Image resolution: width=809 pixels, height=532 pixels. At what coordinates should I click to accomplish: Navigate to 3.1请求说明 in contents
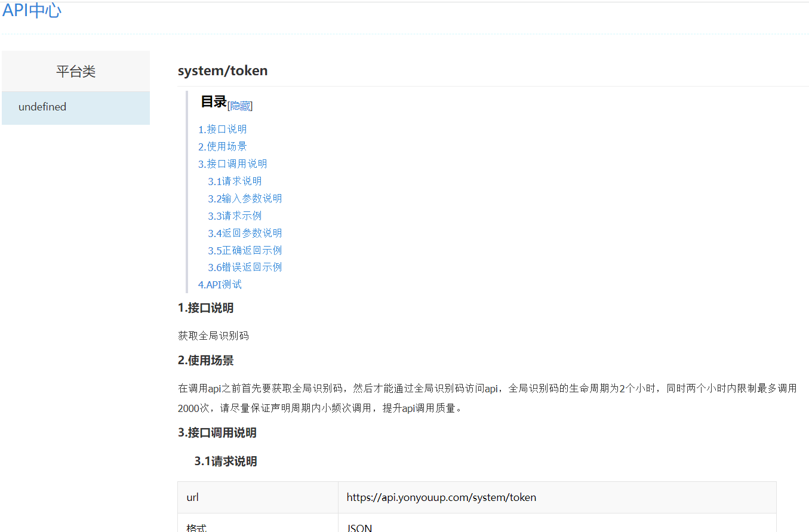235,182
